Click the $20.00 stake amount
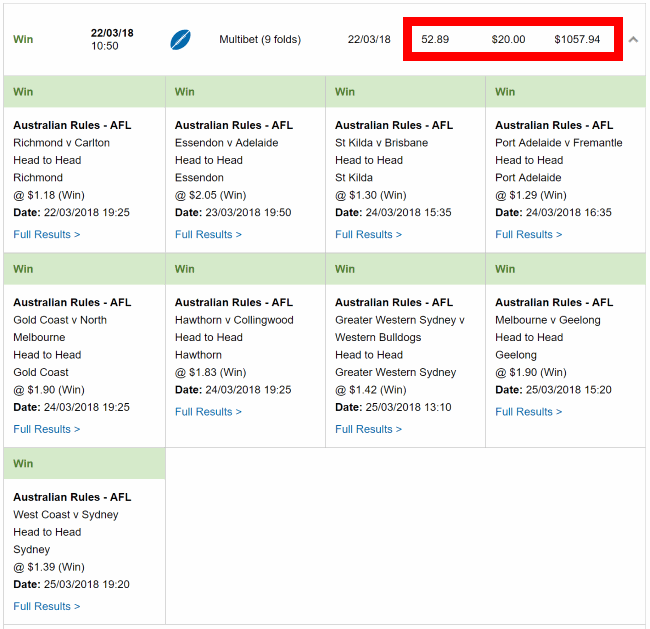This screenshot has width=650, height=629. pos(508,39)
